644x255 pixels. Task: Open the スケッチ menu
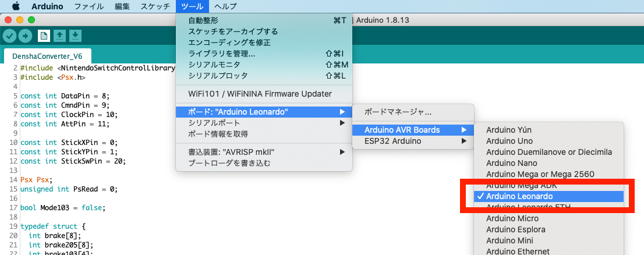click(155, 6)
